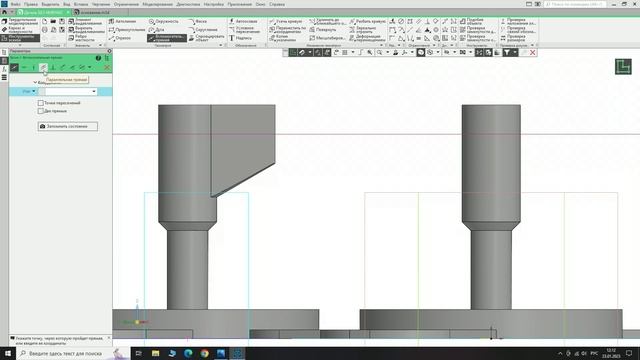Viewport: 640px width, 360px height.
Task: Open the 'Черчение' menu
Action: click(100, 4)
